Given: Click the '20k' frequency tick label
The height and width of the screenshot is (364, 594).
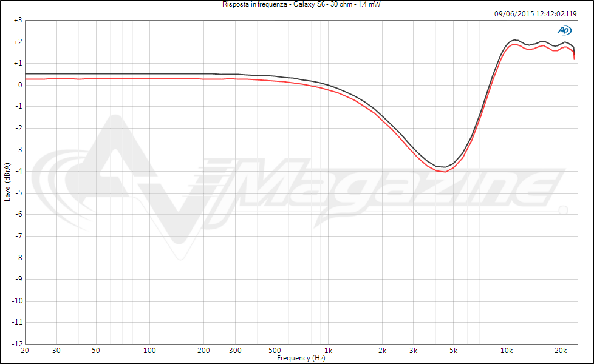Looking at the screenshot, I should point(561,351).
